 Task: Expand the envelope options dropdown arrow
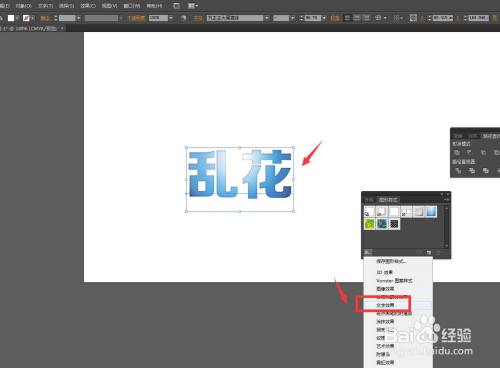(385, 18)
